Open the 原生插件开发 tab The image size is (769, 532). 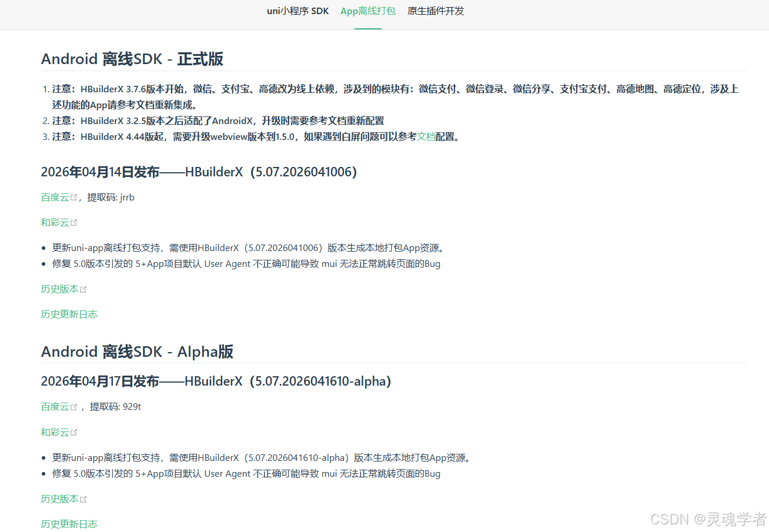(x=436, y=11)
